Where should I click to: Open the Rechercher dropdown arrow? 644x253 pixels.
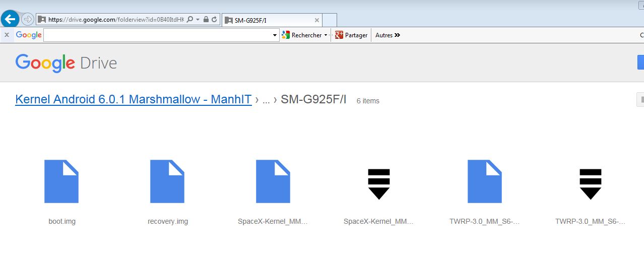(x=326, y=35)
